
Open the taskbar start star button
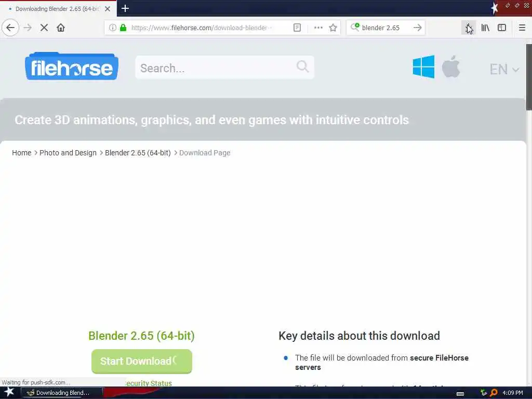9,392
